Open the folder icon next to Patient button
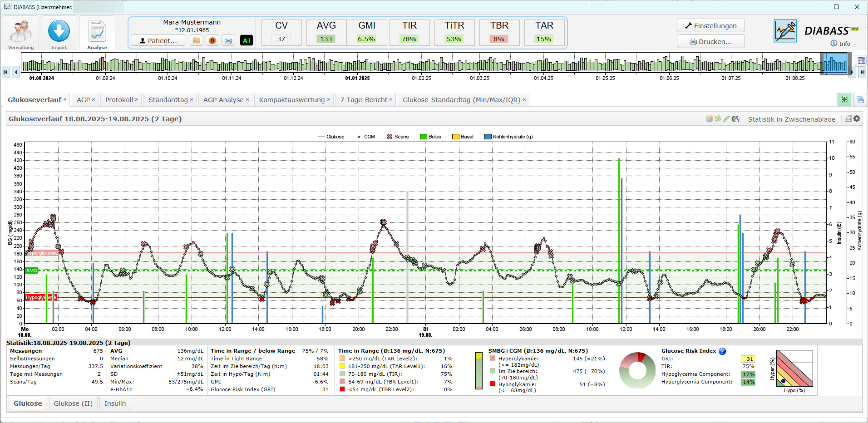This screenshot has width=868, height=423. point(197,40)
